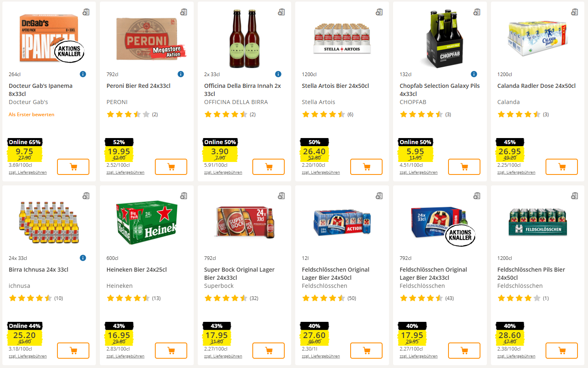588x368 pixels.
Task: Add Docteur Gab's Ipanema to cart
Action: [x=73, y=167]
